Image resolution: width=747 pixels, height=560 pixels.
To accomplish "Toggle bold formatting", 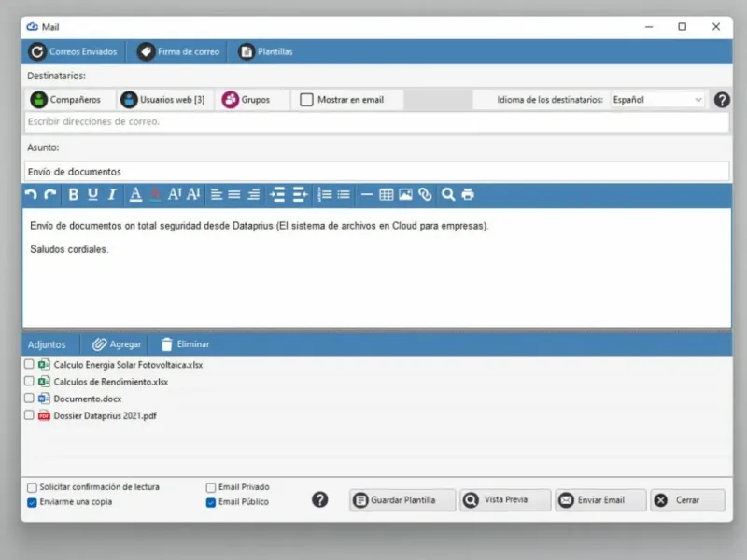I will pos(74,194).
